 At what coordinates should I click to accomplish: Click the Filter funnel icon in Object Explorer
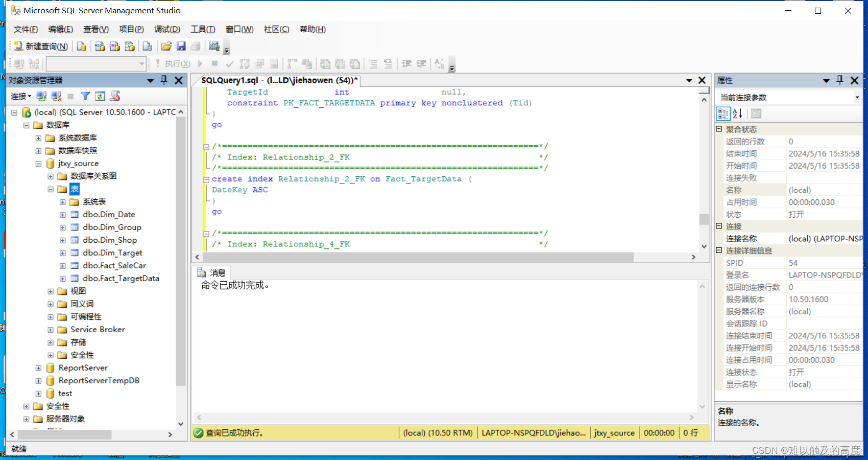[x=85, y=96]
